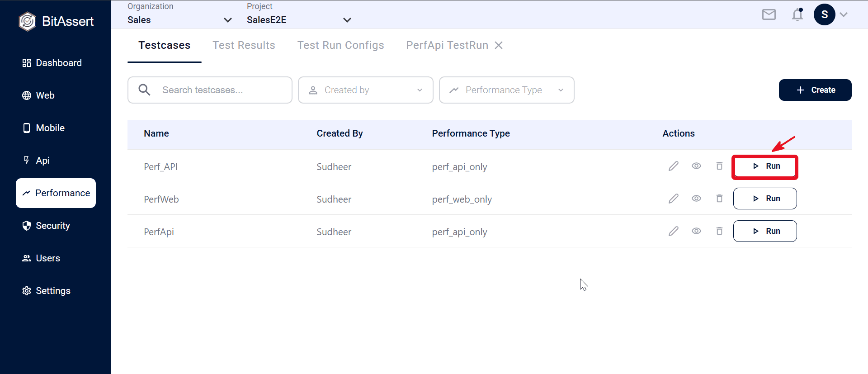This screenshot has width=868, height=374.
Task: Expand the Project SalesE2E dropdown
Action: pyautogui.click(x=299, y=20)
